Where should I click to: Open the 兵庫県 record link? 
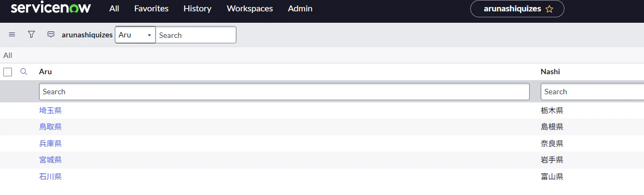point(50,144)
